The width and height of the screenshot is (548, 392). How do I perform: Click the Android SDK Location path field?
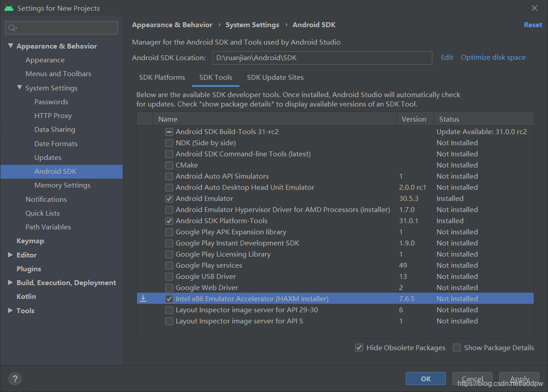click(x=322, y=58)
